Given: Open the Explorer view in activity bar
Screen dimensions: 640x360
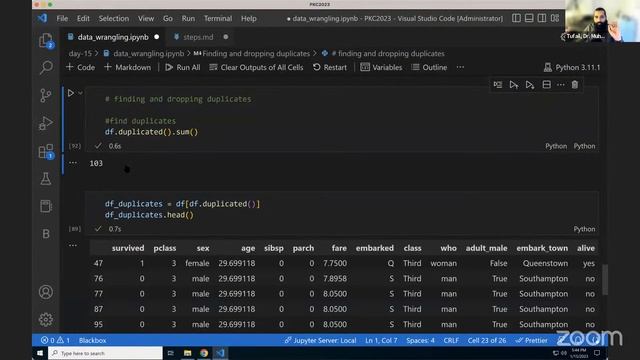Looking at the screenshot, I should [x=46, y=41].
